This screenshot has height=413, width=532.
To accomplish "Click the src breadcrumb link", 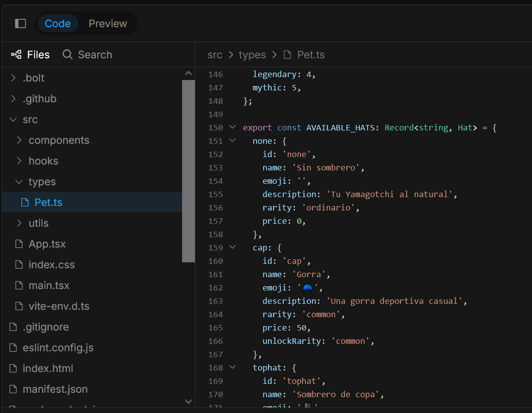I will [215, 55].
